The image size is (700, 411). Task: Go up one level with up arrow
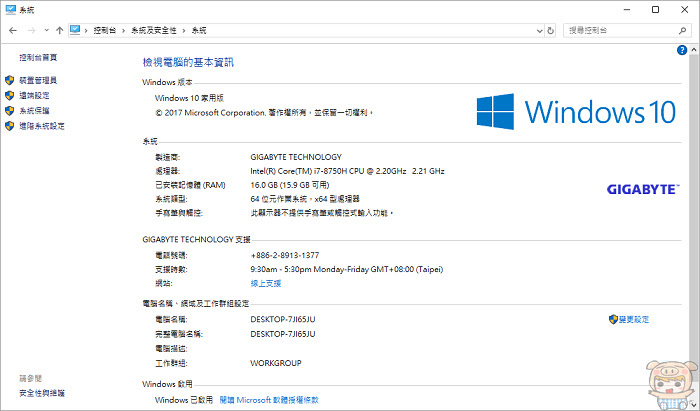pos(59,30)
